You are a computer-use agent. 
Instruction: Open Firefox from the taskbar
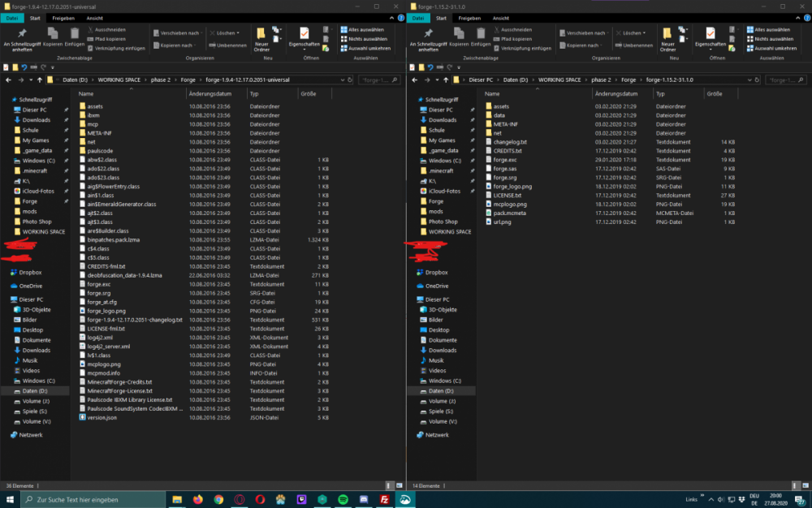pyautogui.click(x=198, y=499)
